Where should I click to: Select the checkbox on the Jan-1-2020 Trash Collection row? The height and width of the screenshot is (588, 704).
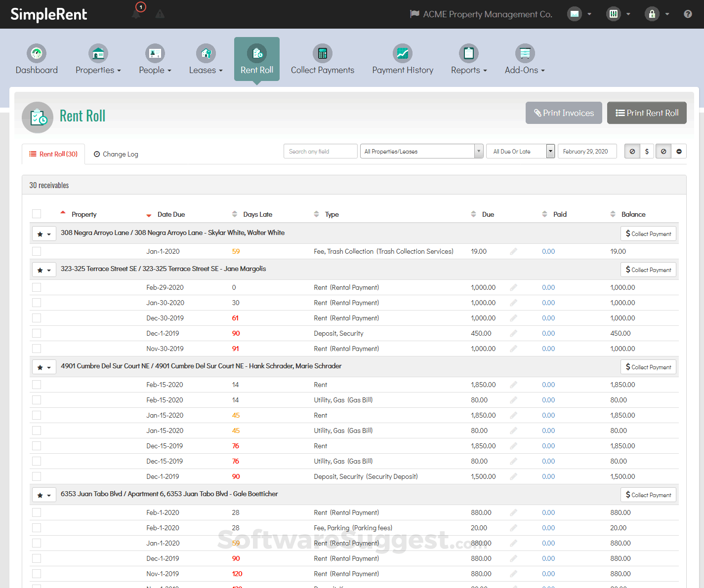point(36,251)
